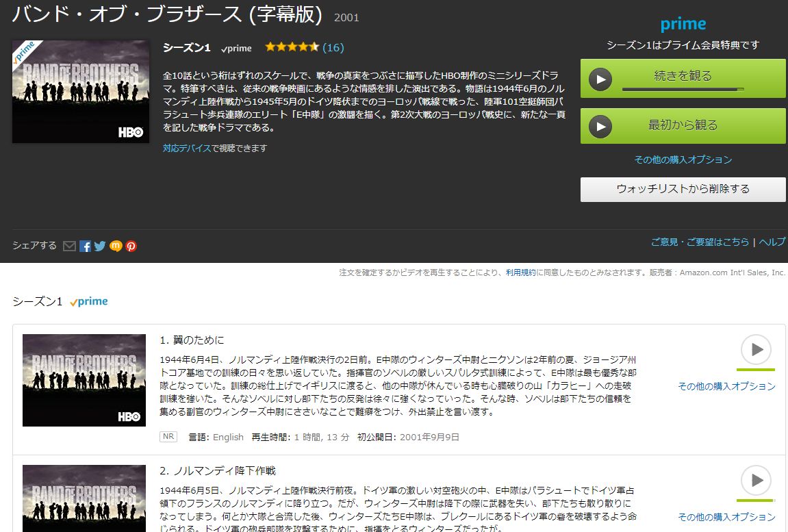Viewport: 788px width, 532px height.
Task: Share on Facebook icon
Action: 85,246
